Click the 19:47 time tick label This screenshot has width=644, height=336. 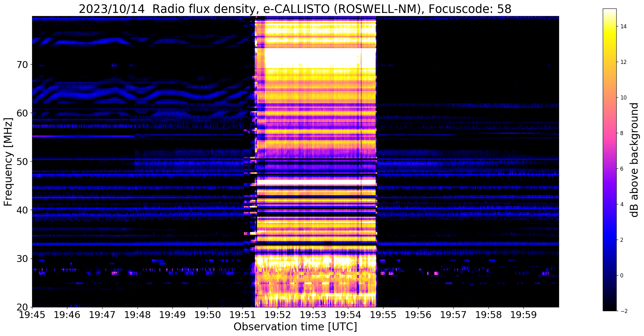pos(102,315)
